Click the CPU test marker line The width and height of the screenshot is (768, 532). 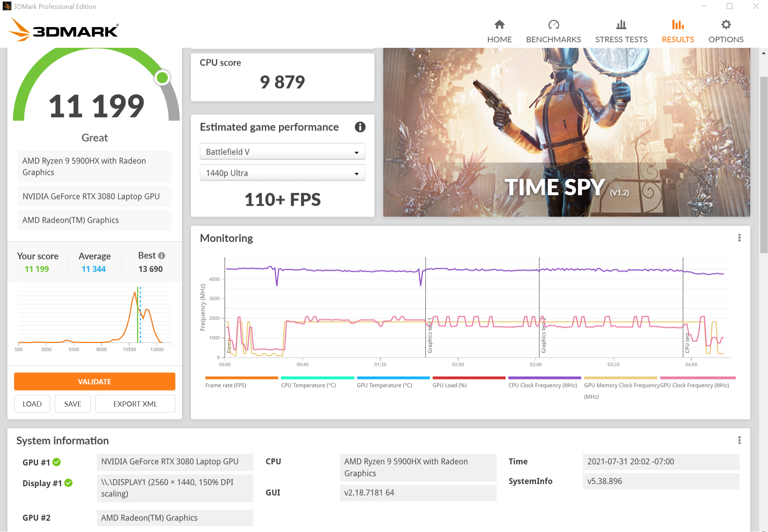click(x=683, y=307)
